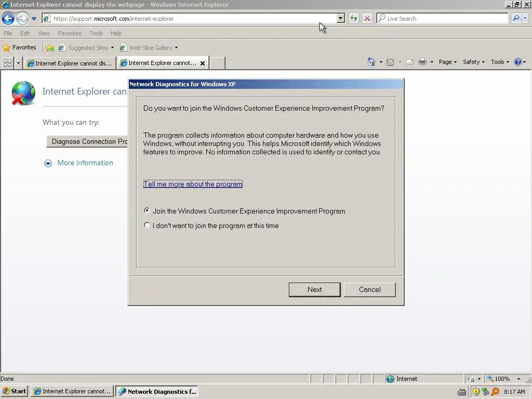Click the RSS Feeds icon
This screenshot has width=532, height=399.
click(390, 62)
